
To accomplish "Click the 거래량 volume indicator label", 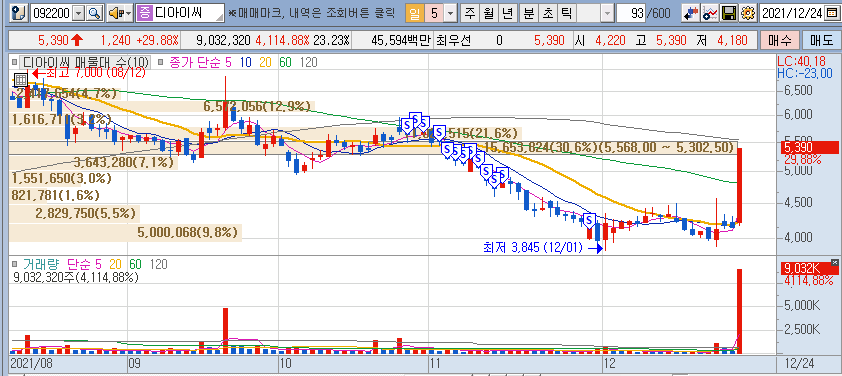I will point(41,264).
